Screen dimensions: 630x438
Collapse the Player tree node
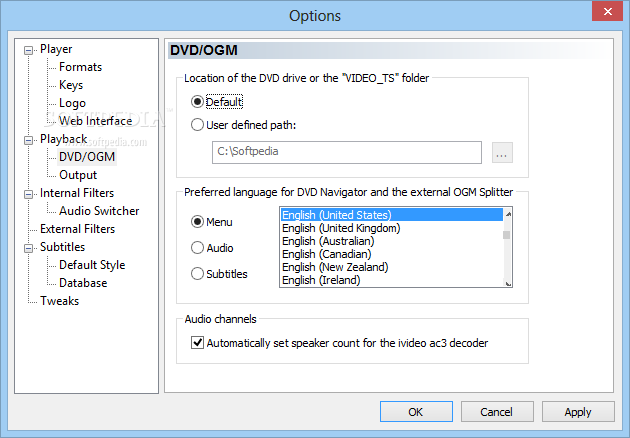tap(28, 50)
